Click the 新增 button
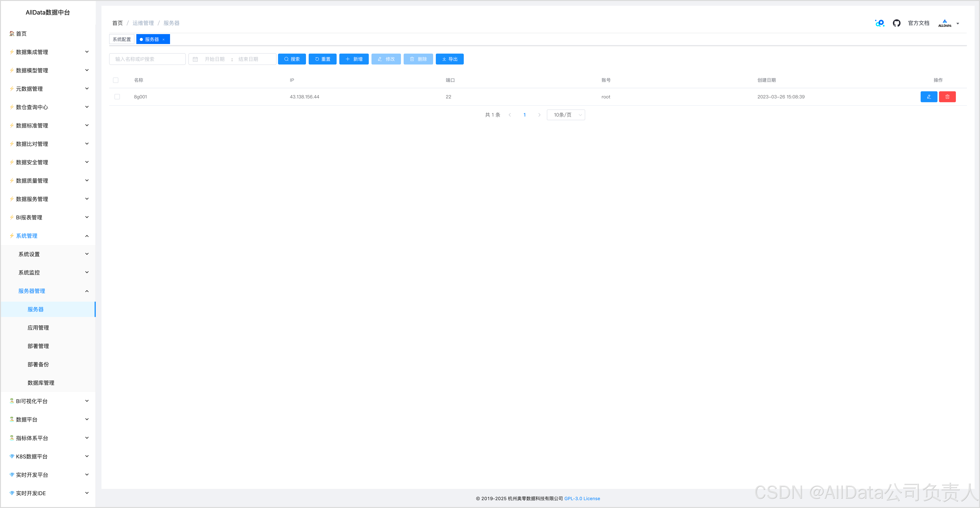 353,59
